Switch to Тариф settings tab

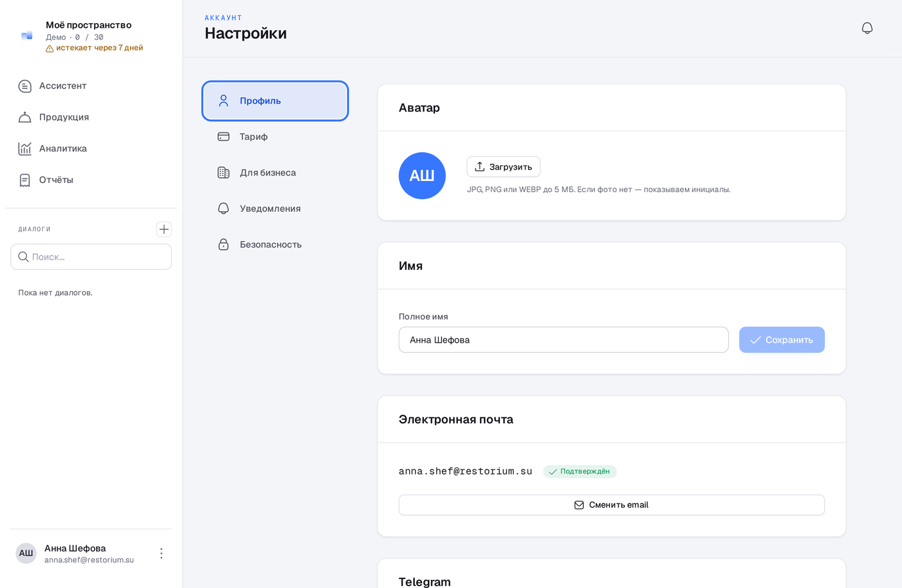point(275,137)
